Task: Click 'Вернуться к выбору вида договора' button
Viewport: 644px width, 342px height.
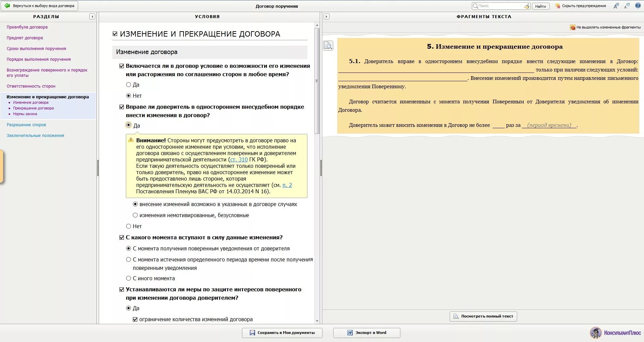Action: (40, 6)
